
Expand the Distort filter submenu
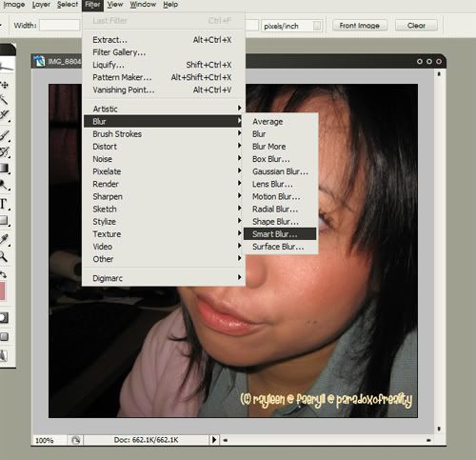coord(164,147)
